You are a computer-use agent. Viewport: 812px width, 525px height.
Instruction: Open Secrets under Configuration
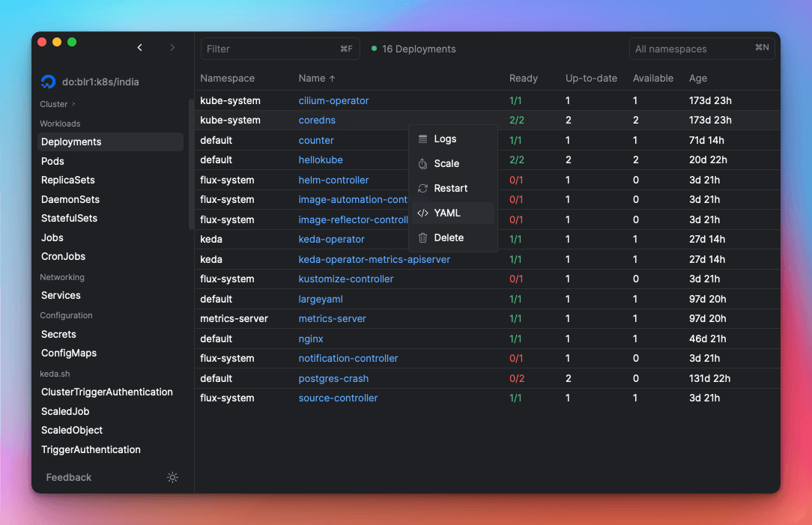click(x=58, y=334)
